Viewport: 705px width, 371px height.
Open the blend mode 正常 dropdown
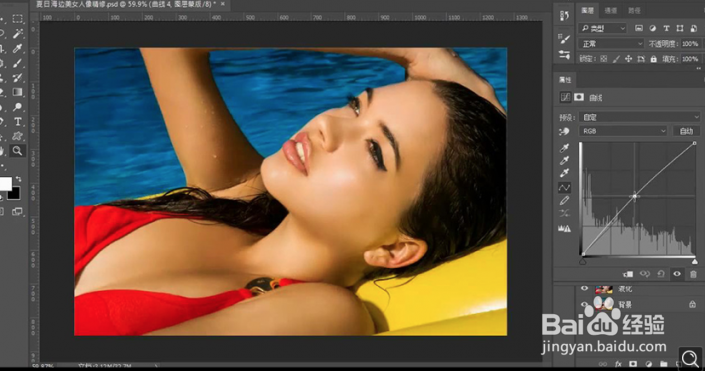[x=611, y=44]
